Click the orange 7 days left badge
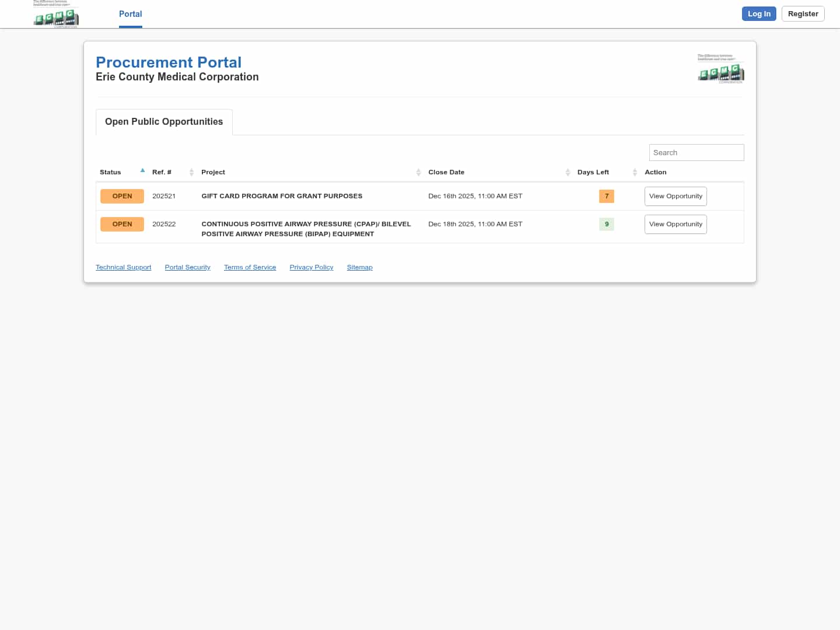The image size is (840, 630). (x=606, y=196)
